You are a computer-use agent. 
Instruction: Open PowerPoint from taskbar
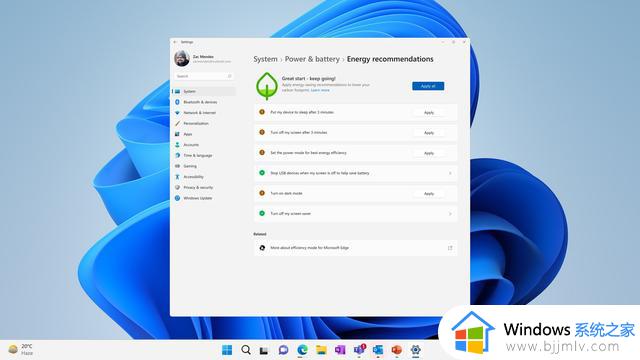pyautogui.click(x=396, y=350)
